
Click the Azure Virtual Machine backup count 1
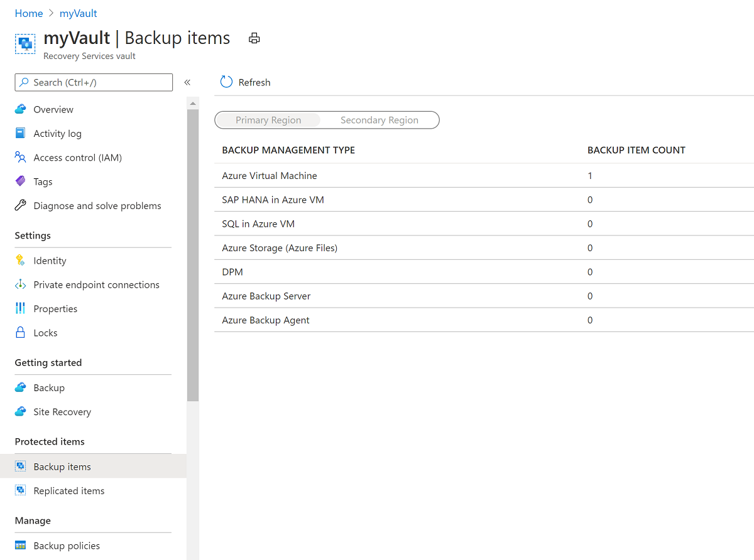589,175
